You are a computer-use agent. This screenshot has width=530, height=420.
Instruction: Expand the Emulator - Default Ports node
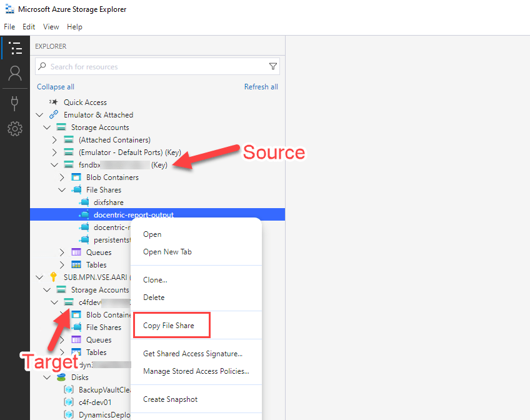54,152
